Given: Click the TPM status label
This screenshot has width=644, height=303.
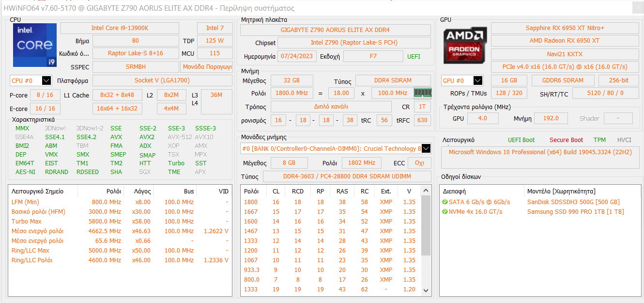Looking at the screenshot, I should [x=599, y=140].
